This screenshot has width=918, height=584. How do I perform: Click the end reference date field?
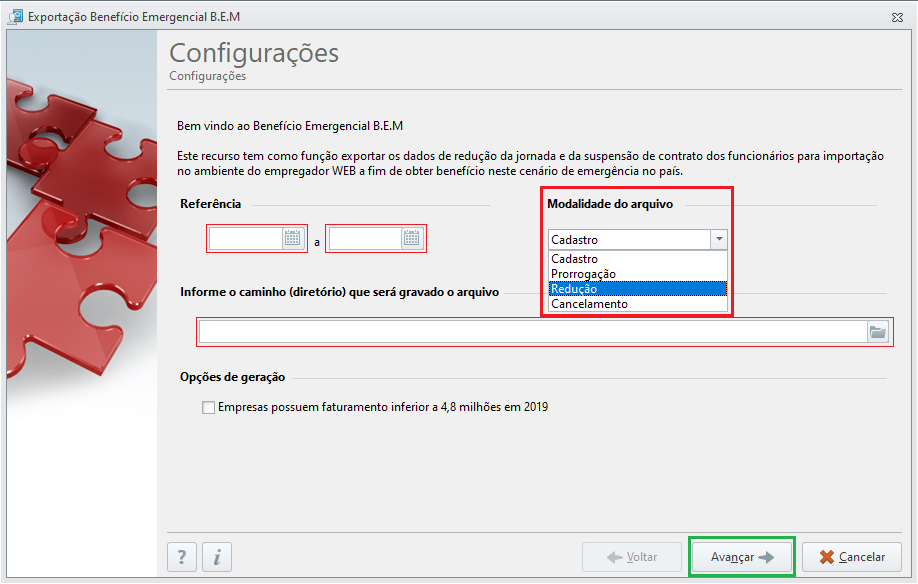(x=365, y=239)
